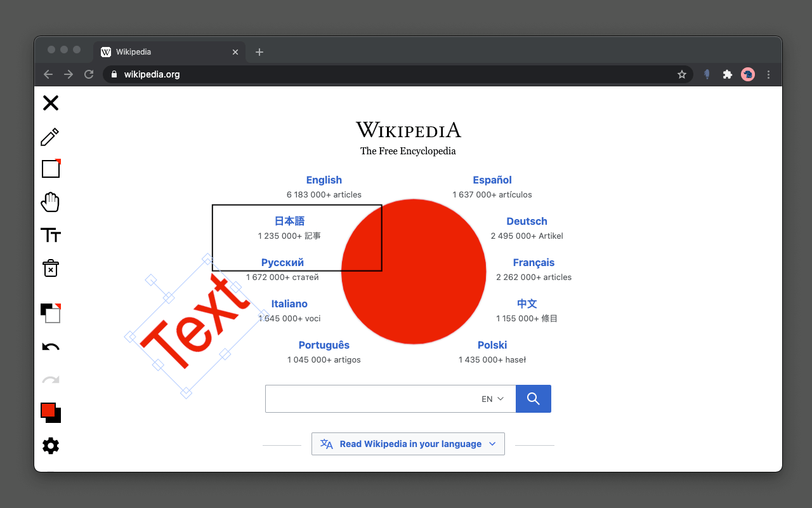
Task: Open the annotation settings gear
Action: click(51, 446)
